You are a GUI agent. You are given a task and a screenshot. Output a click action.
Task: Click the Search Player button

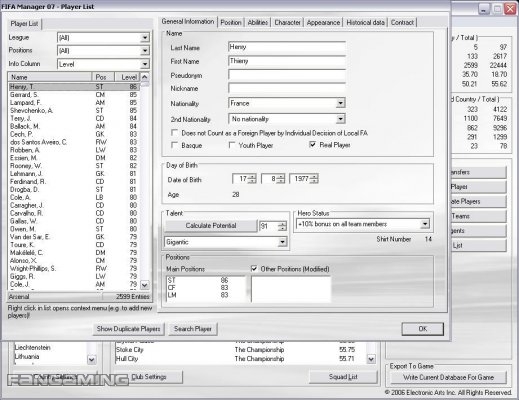[x=193, y=329]
